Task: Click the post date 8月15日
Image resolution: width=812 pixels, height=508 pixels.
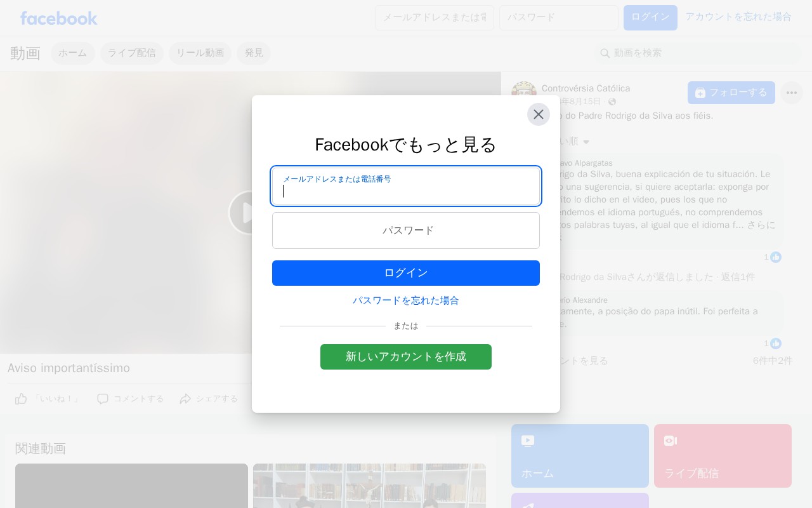Action: (580, 102)
